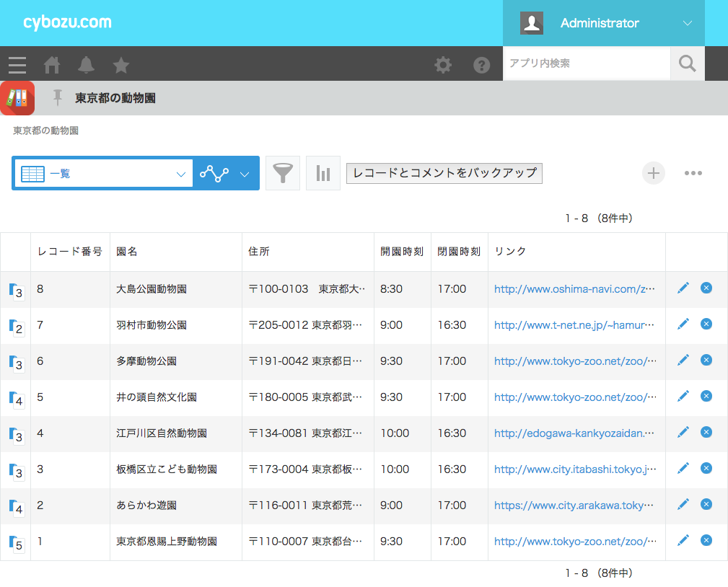Screen dimensions: 728x587
Task: Open the settings gear icon
Action: click(x=443, y=65)
